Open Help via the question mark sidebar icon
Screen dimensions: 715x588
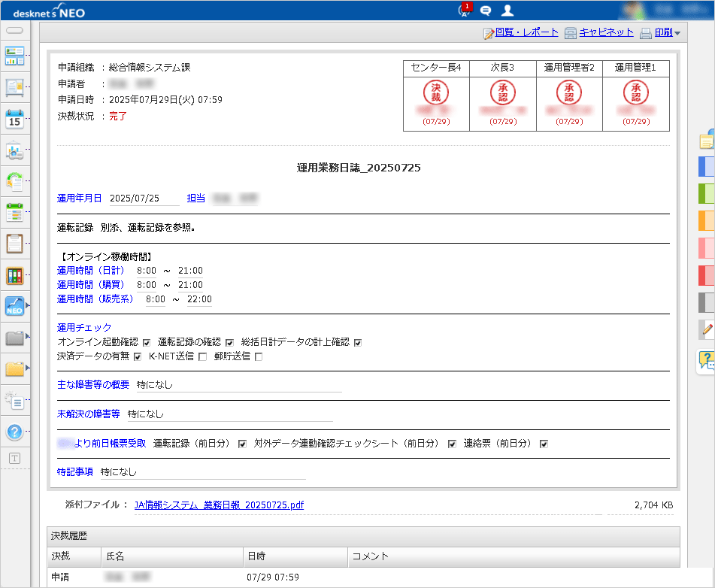coord(13,432)
